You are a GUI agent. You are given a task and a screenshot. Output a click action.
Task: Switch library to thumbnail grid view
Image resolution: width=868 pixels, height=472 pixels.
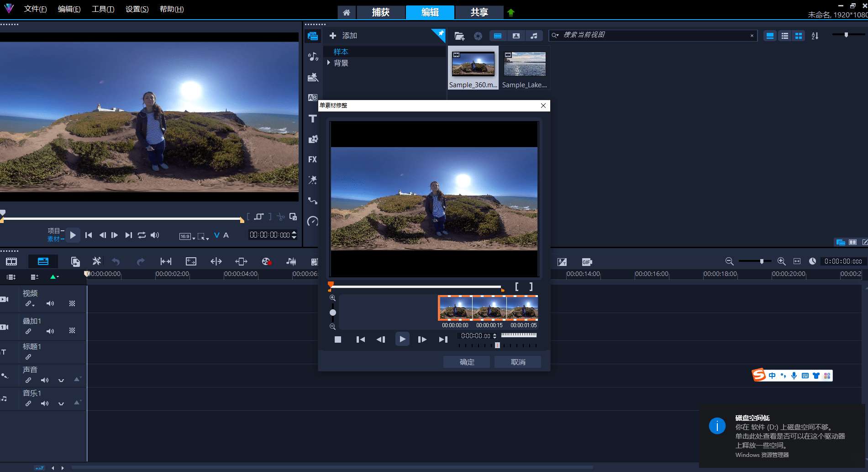[799, 36]
